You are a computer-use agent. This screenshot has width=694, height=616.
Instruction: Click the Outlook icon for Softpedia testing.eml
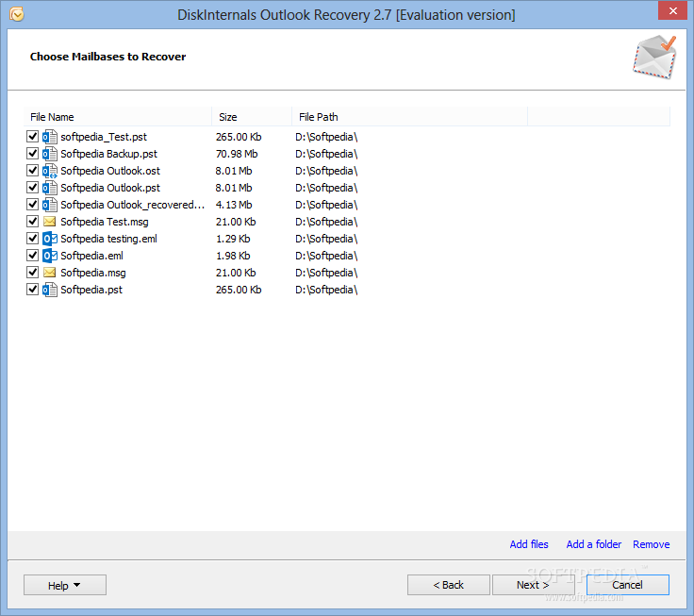(50, 239)
